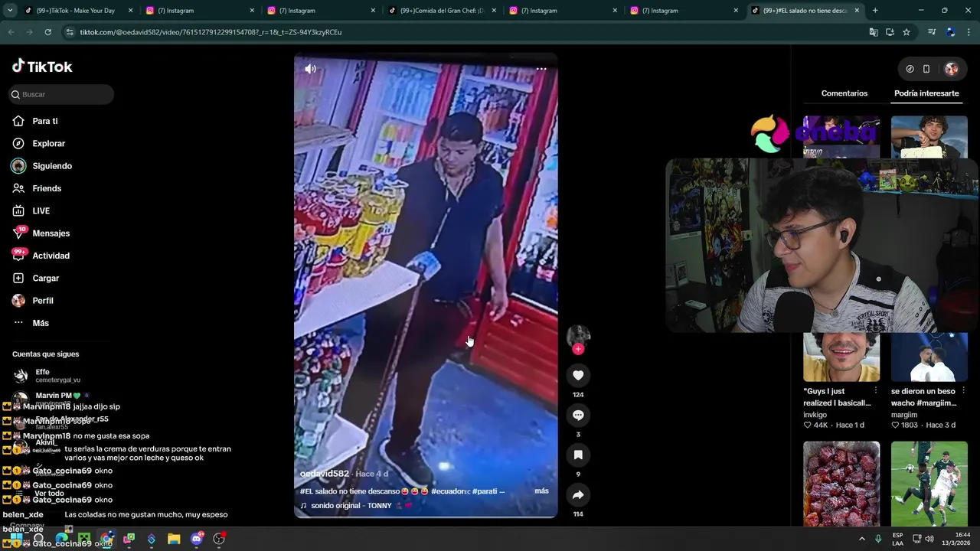Go back in the browser
This screenshot has width=980, height=551.
click(x=11, y=32)
